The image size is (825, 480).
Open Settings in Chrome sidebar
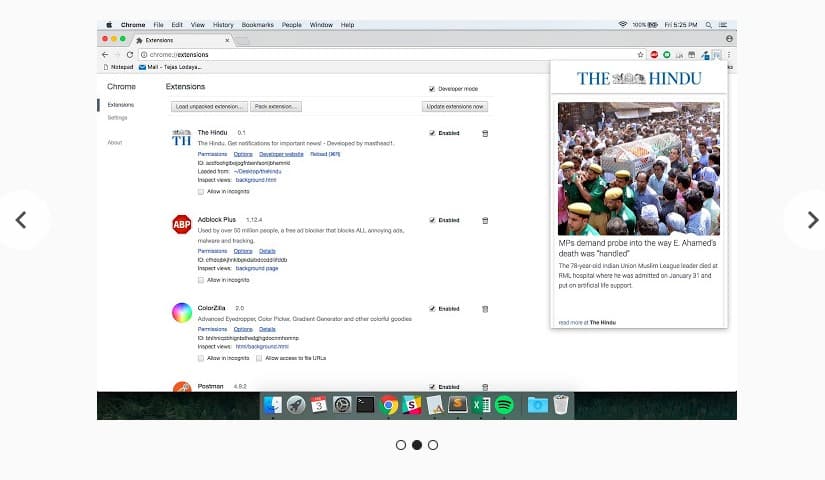[x=117, y=118]
